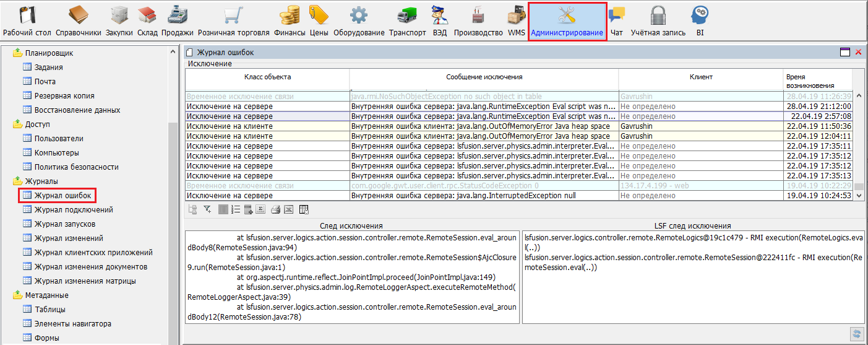Click the refresh icon at bottom right
The width and height of the screenshot is (868, 345).
point(857,333)
